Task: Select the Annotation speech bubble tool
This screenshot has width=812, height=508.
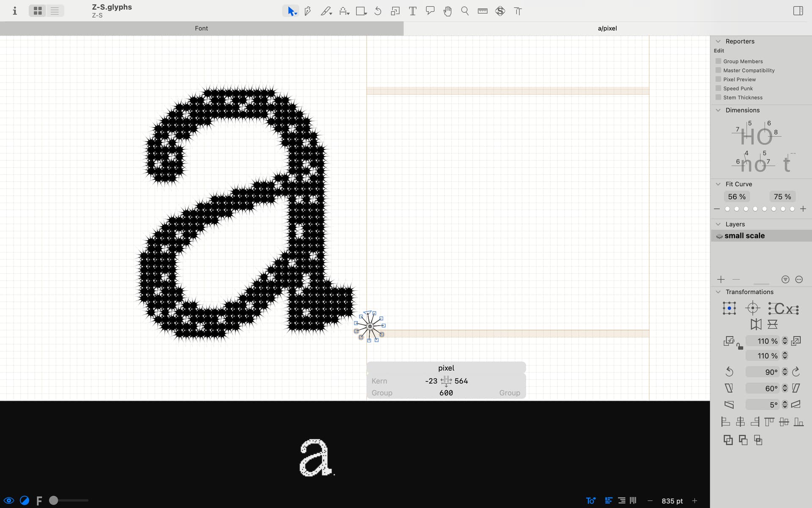Action: 430,11
